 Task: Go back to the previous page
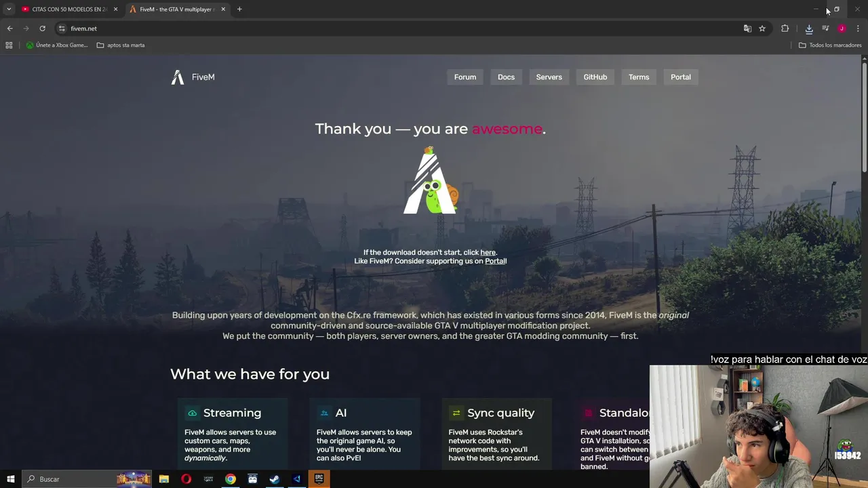tap(9, 28)
